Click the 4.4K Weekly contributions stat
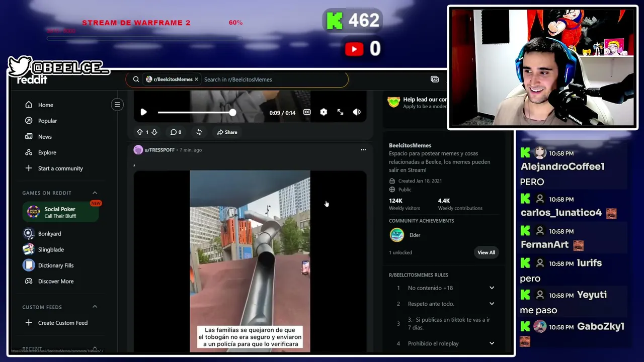 click(460, 204)
